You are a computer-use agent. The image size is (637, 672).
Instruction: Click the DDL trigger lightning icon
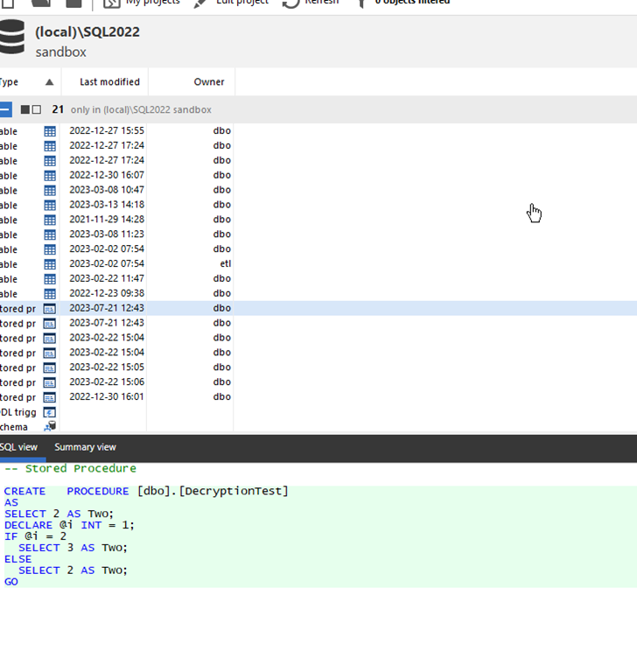[x=50, y=412]
